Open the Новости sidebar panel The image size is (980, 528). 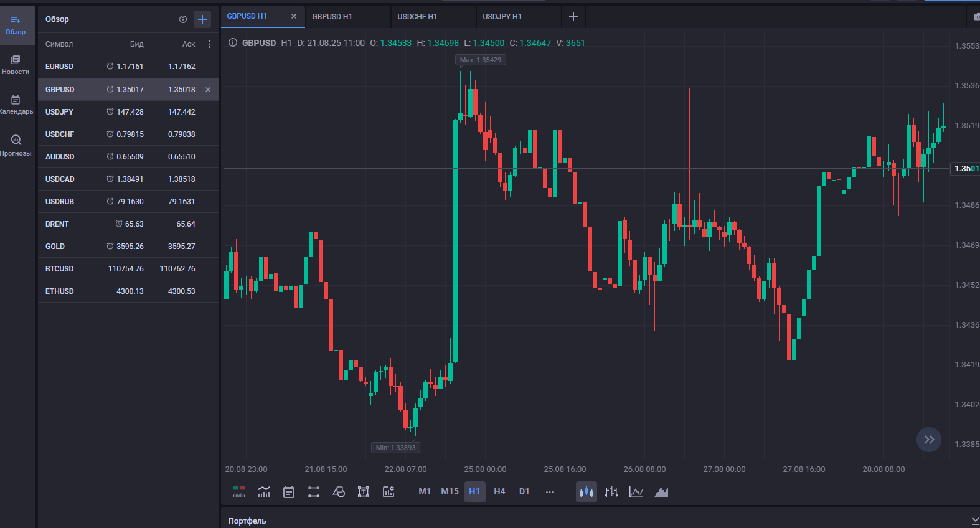point(16,64)
